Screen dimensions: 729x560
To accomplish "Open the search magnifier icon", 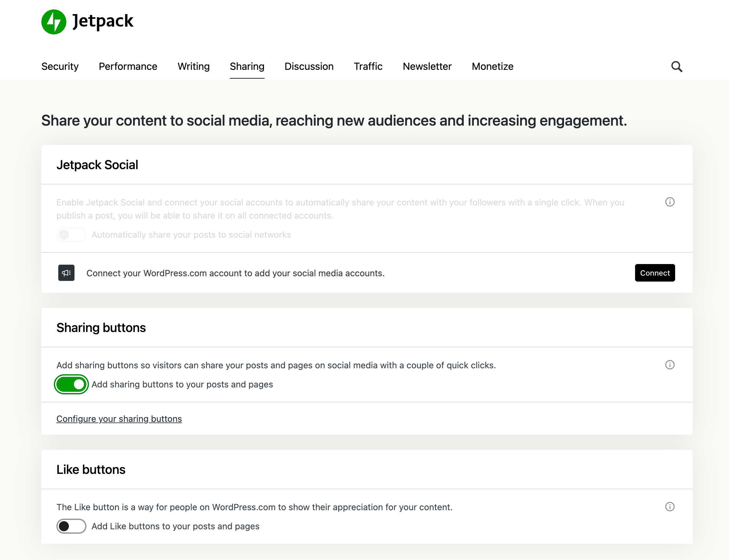I will 676,67.
